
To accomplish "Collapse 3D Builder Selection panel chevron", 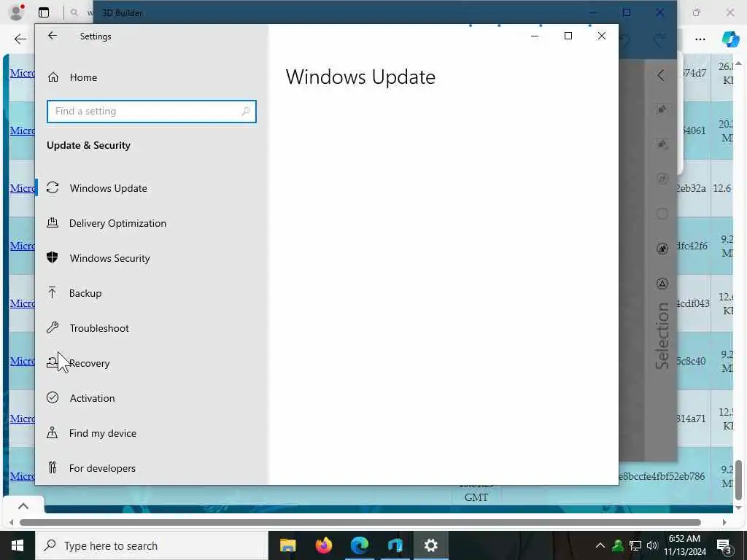I will 661,75.
